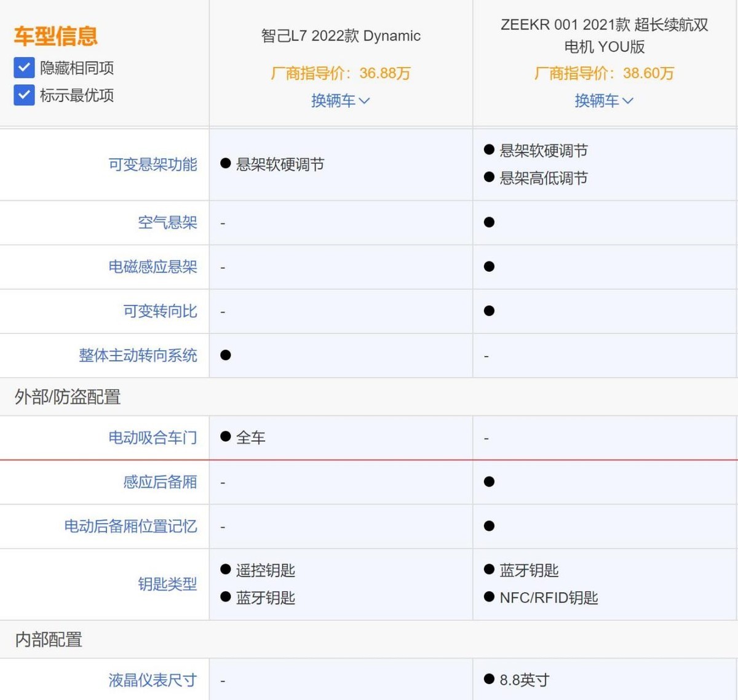Viewport: 738px width, 700px height.
Task: Click the 感应后备厢 dot in ZEEKR column
Action: pos(489,482)
